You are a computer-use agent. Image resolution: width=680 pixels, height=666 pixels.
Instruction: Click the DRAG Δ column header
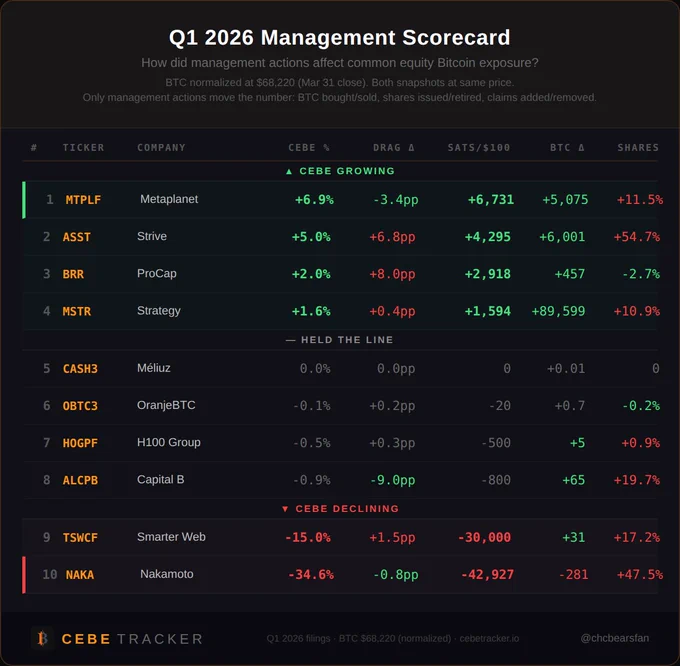coord(394,147)
